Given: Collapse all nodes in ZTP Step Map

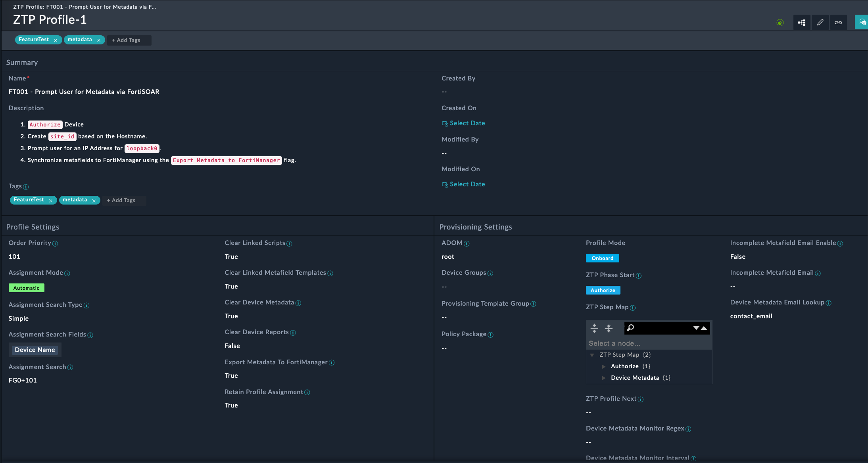Looking at the screenshot, I should tap(609, 328).
